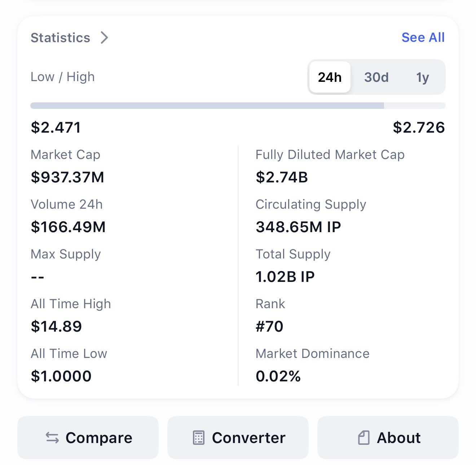Image resolution: width=476 pixels, height=465 pixels.
Task: Click the document icon on About
Action: tap(364, 438)
